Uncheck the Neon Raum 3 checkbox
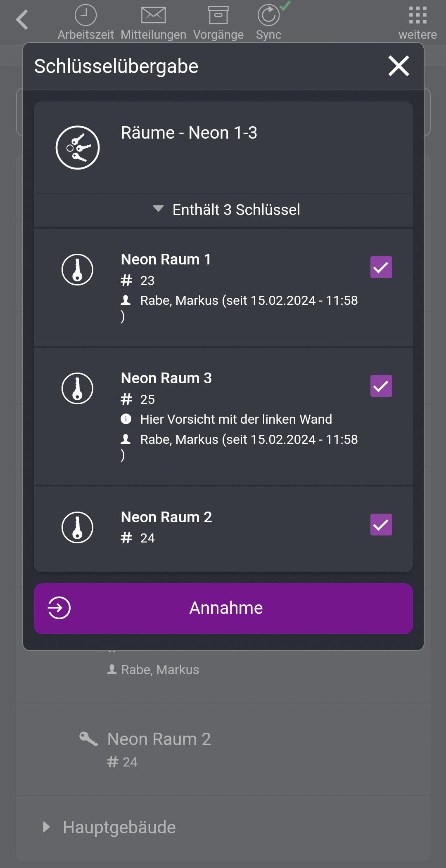The height and width of the screenshot is (868, 446). point(381,386)
